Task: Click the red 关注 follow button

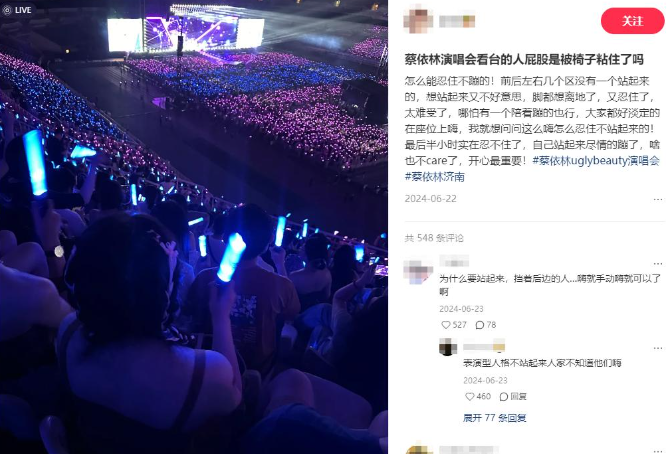Action: 632,21
